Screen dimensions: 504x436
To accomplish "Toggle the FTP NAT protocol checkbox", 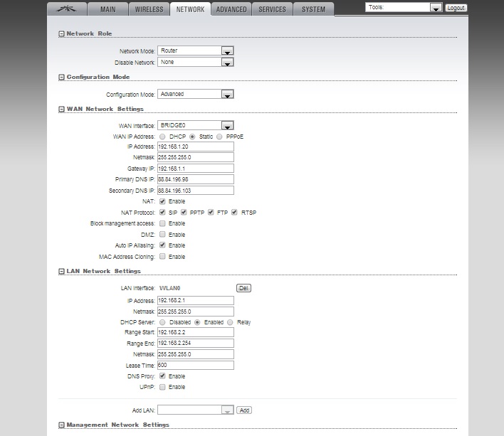I will coord(211,212).
